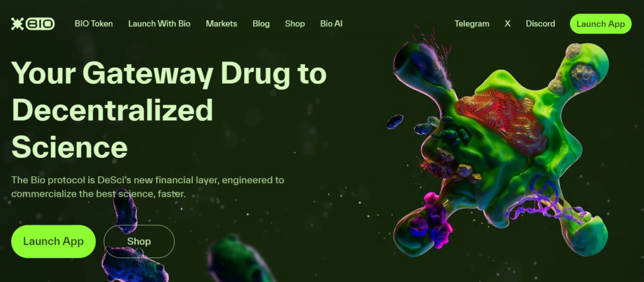The image size is (644, 282).
Task: Go to Launch With Bio
Action: coord(159,24)
